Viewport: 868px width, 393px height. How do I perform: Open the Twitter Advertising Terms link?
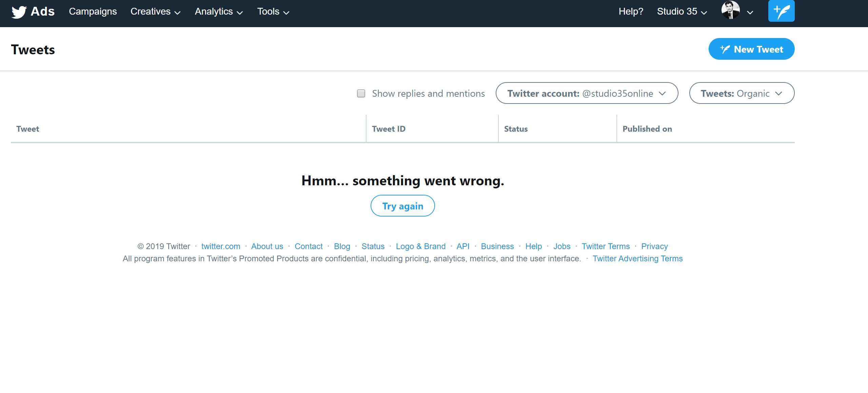637,259
